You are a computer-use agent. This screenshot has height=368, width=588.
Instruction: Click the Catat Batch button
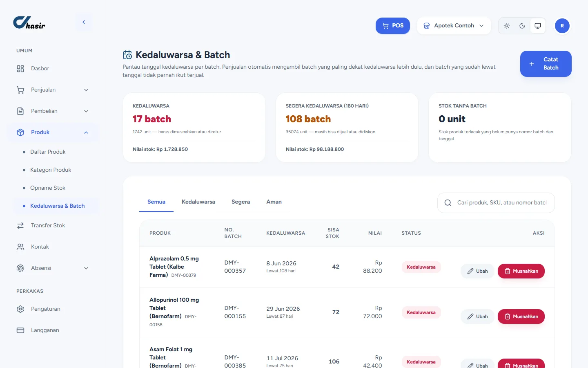[x=546, y=64]
